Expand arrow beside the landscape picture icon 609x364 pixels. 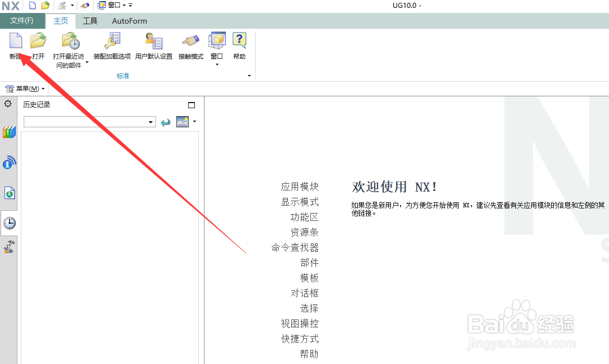click(194, 122)
